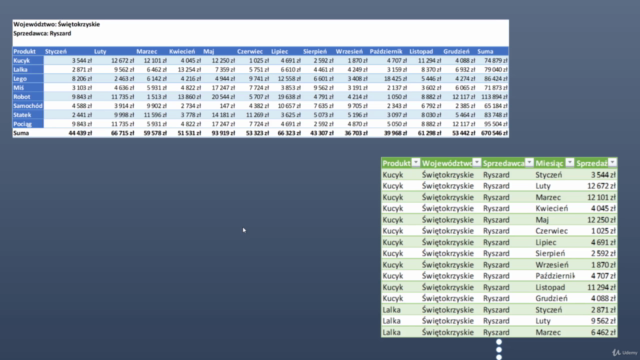This screenshot has width=640, height=360.
Task: Click green table value 12 672 zł for Kucyk Luty
Action: (602, 186)
